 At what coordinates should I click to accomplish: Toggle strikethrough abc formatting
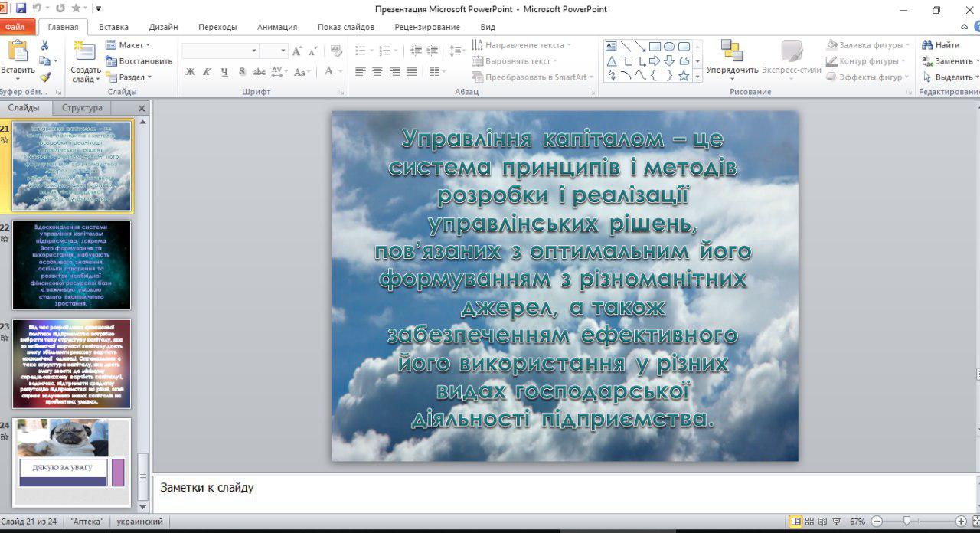[260, 71]
